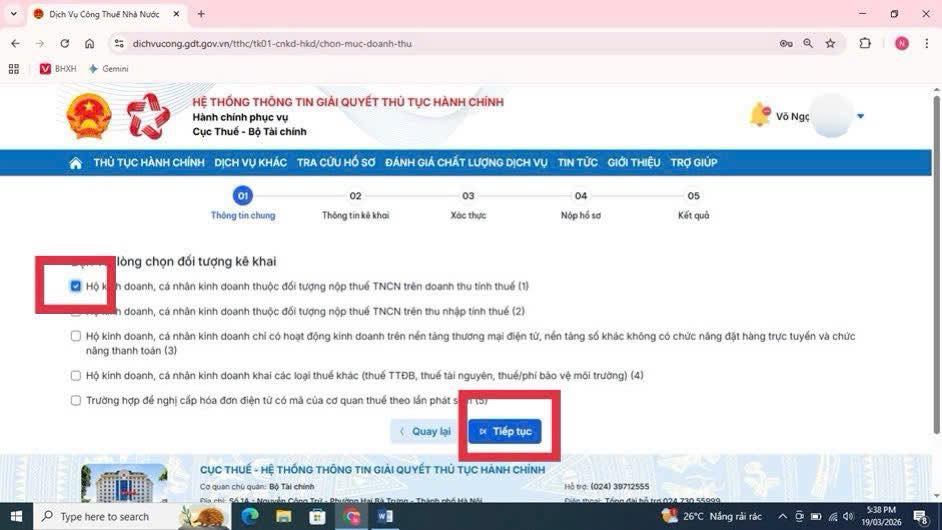The image size is (942, 530).
Task: Show hidden system tray icons
Action: coord(782,516)
